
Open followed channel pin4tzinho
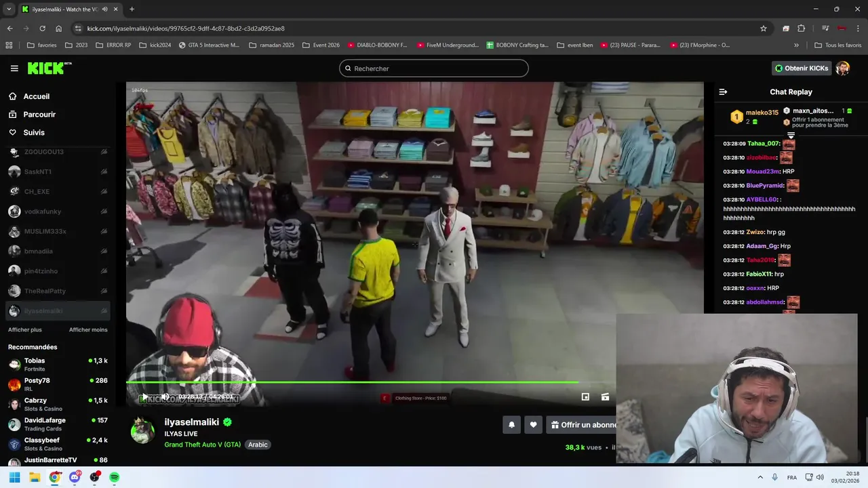click(x=57, y=270)
